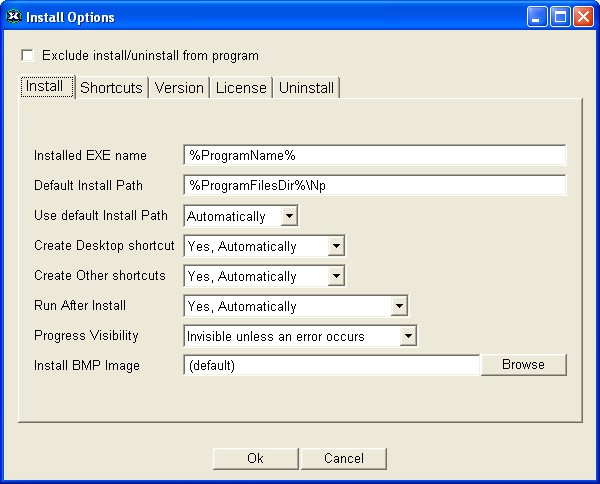Click the "Create Other shortcuts" label

[x=100, y=275]
